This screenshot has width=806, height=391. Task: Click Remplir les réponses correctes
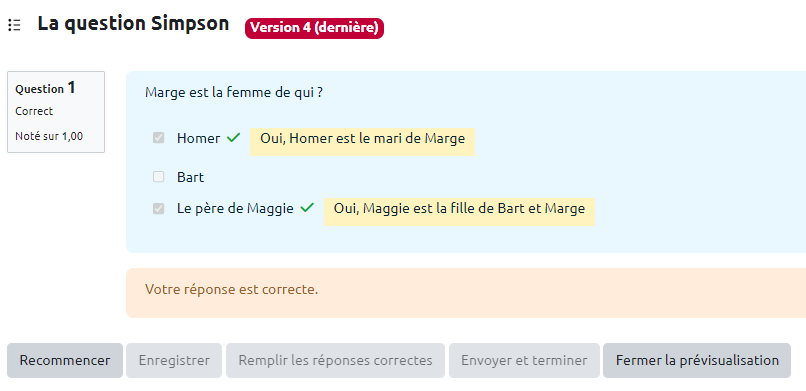click(335, 360)
